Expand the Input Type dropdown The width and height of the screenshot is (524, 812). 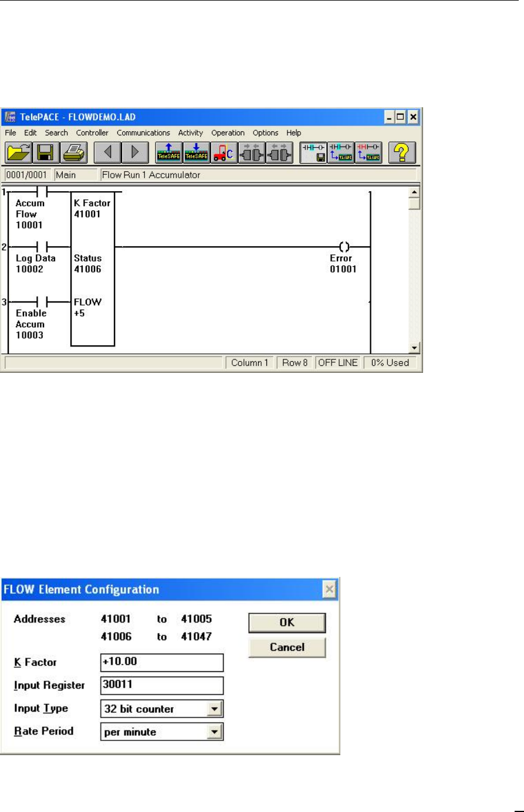pos(215,709)
